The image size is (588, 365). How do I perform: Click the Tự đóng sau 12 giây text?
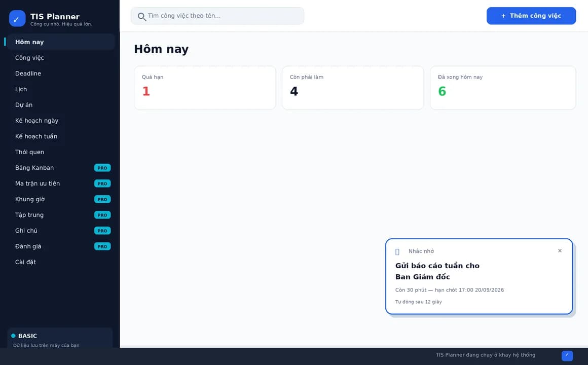pos(419,302)
